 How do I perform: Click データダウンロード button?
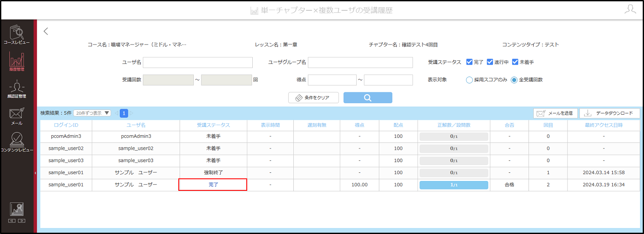tap(610, 113)
